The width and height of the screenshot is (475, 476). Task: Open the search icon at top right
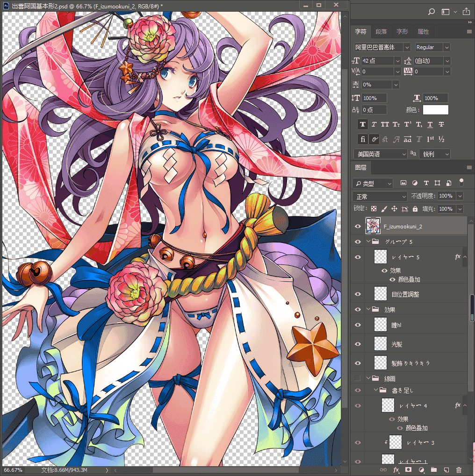point(431,12)
